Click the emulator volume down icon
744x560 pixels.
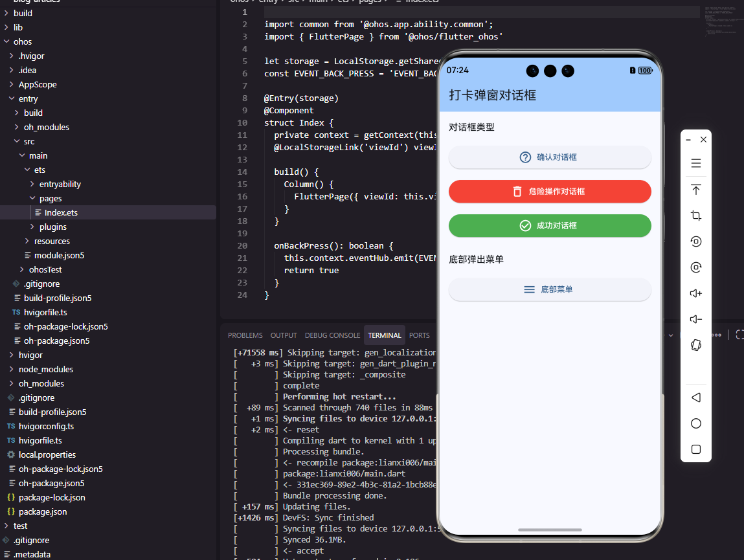pos(695,319)
